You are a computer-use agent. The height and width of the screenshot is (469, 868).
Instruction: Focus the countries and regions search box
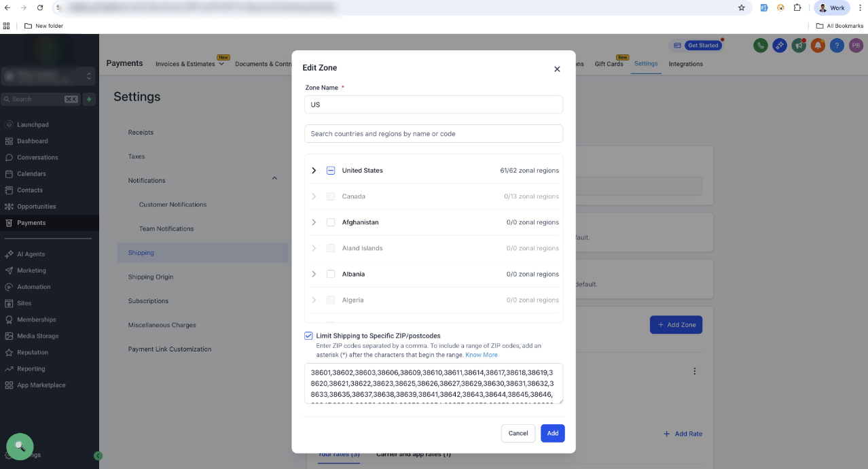point(433,133)
